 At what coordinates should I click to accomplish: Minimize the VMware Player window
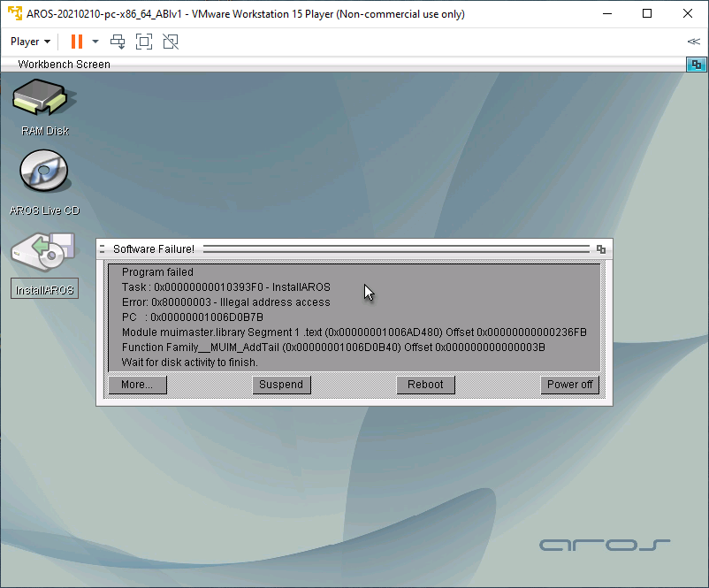[607, 13]
